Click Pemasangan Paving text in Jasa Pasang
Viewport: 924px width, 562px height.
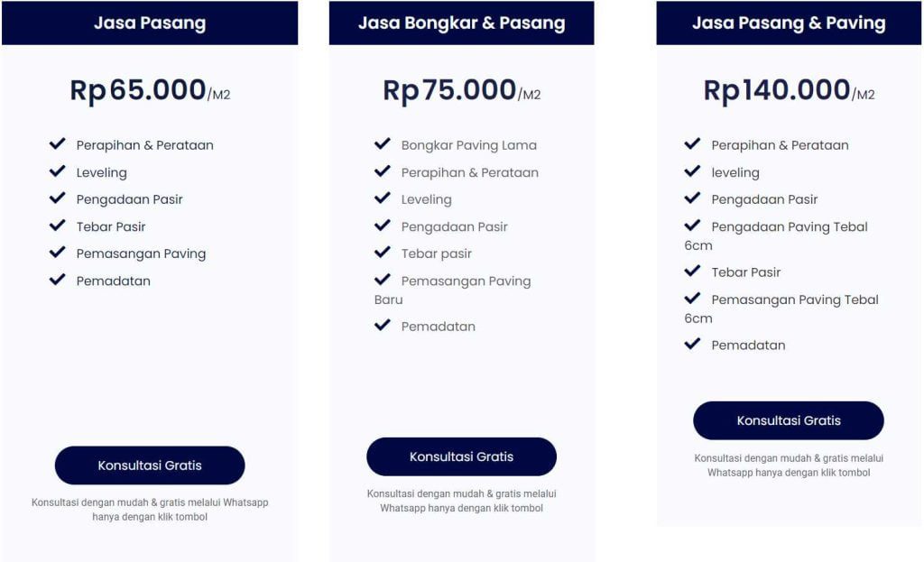pos(141,253)
